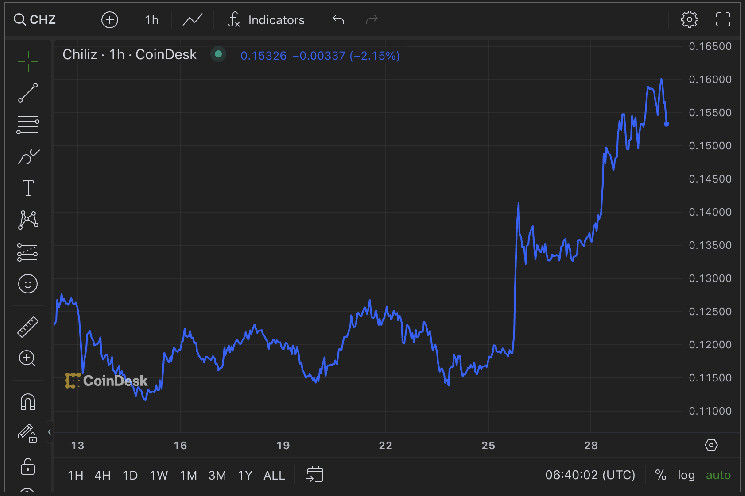The width and height of the screenshot is (745, 496).
Task: Select the Text annotation tool
Action: click(x=28, y=188)
